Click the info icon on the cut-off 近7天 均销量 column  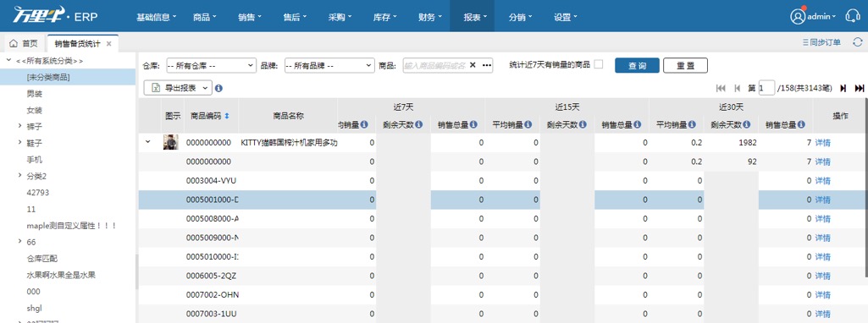tap(364, 125)
